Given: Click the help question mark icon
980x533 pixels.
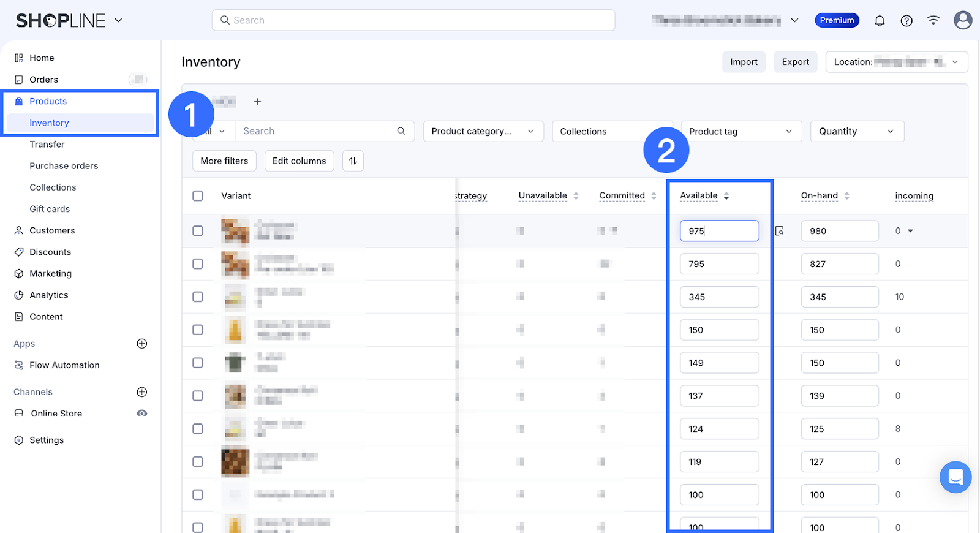Looking at the screenshot, I should [907, 21].
